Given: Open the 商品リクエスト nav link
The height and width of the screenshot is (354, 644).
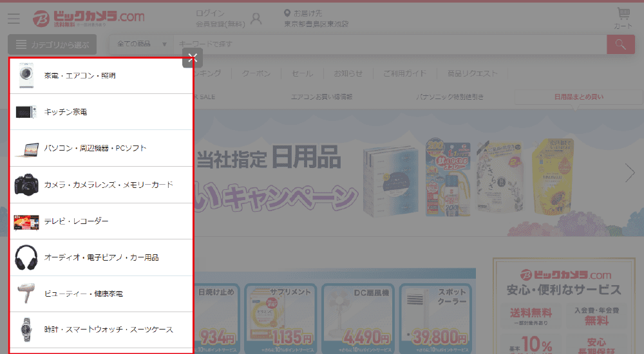Looking at the screenshot, I should (x=472, y=73).
